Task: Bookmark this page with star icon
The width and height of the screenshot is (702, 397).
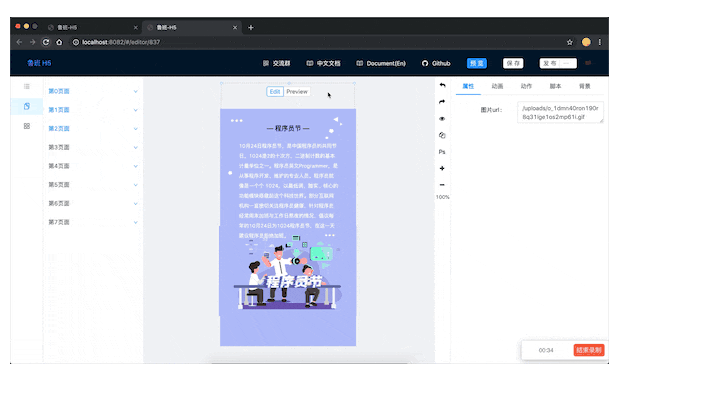Action: click(x=569, y=42)
